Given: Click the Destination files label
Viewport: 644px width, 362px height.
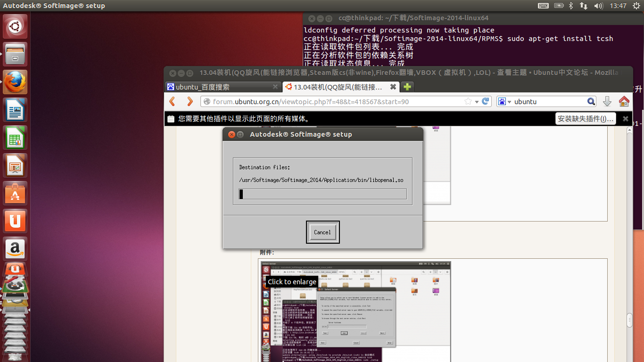Looking at the screenshot, I should pos(264,167).
